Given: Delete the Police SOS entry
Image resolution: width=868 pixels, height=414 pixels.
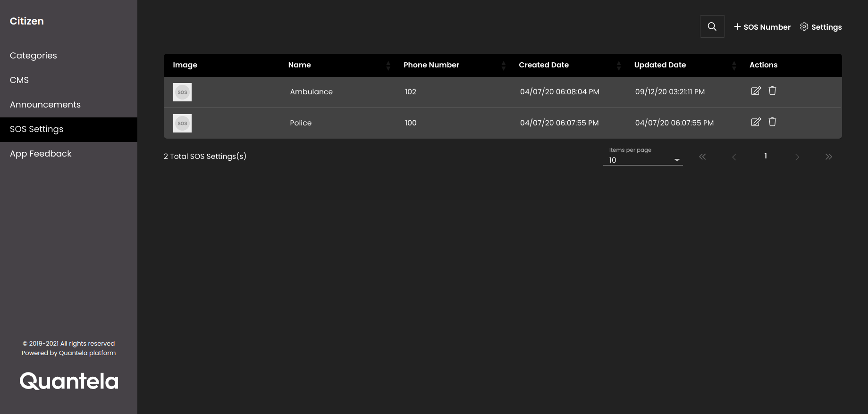Looking at the screenshot, I should (x=772, y=122).
